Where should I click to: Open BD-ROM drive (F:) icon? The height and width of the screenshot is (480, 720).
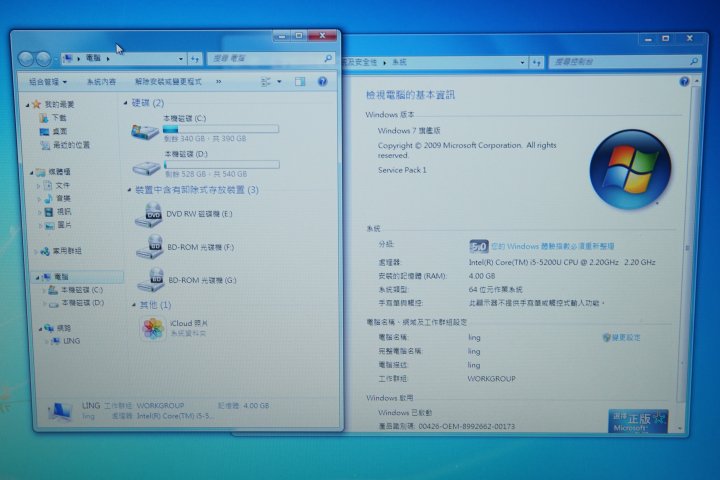coord(150,247)
